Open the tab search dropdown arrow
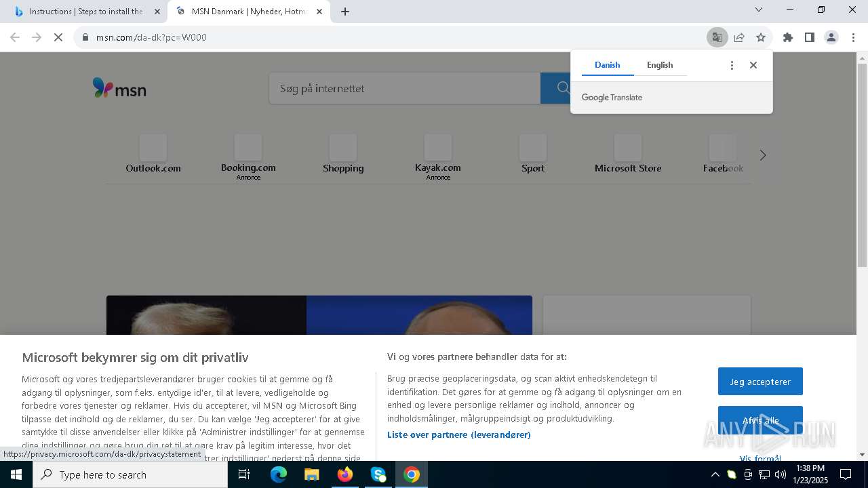This screenshot has width=868, height=488. coord(759,9)
